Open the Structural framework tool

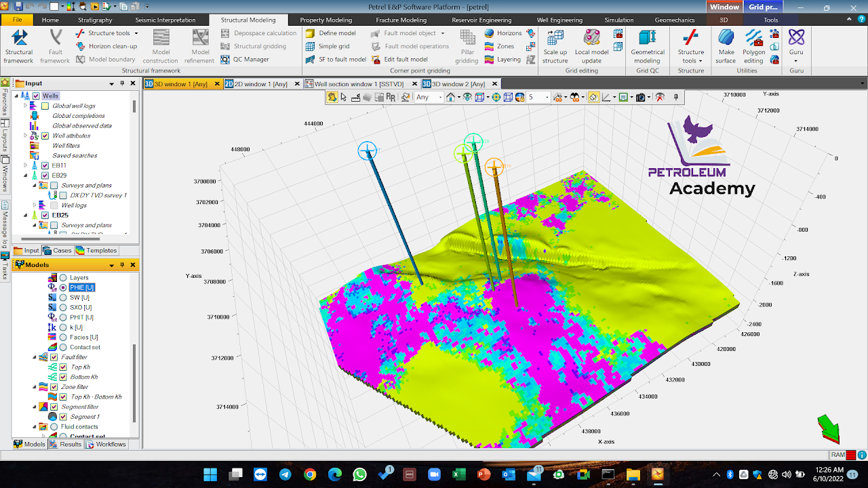19,46
